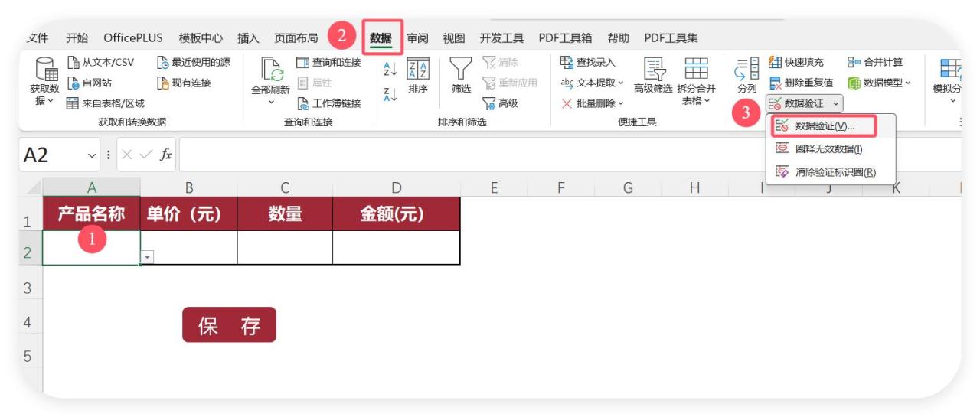Click the 全部刷新 icon
This screenshot has width=980, height=417.
click(270, 69)
